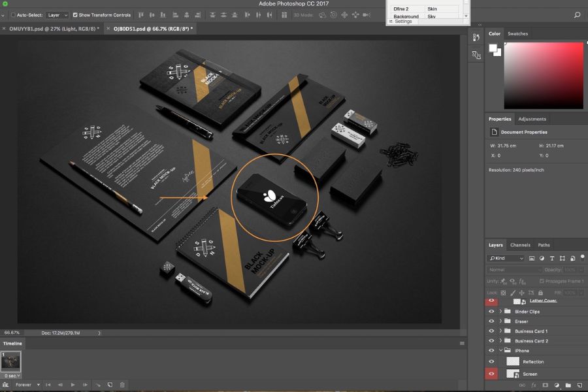Open the Adjustments panel tab
Image resolution: width=588 pixels, height=392 pixels.
532,119
